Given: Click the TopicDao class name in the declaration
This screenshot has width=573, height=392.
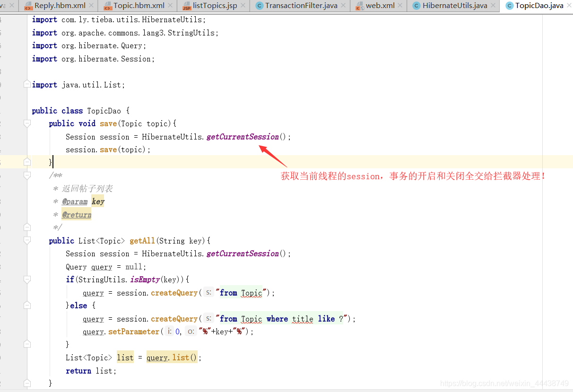Looking at the screenshot, I should (104, 111).
